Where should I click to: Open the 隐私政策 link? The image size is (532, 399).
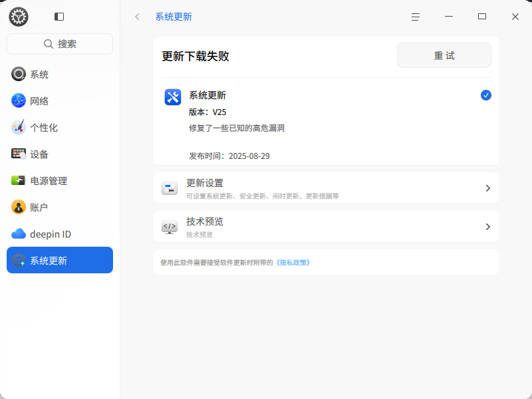coord(293,263)
